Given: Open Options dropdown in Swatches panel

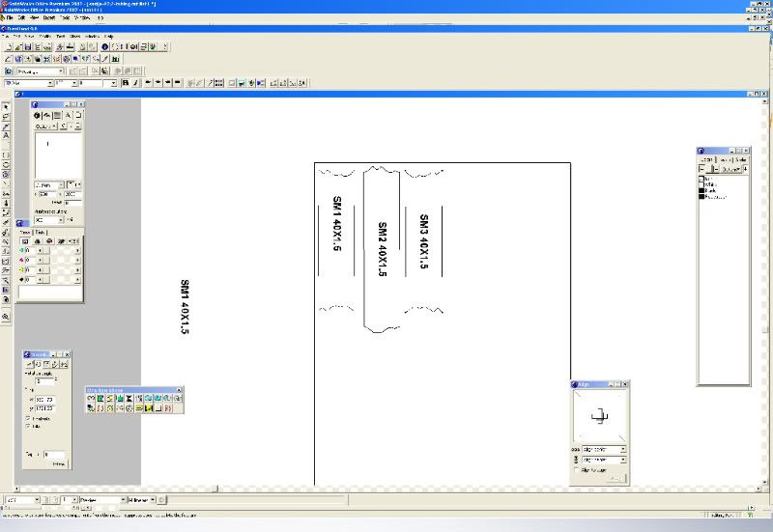Looking at the screenshot, I should click(x=731, y=169).
